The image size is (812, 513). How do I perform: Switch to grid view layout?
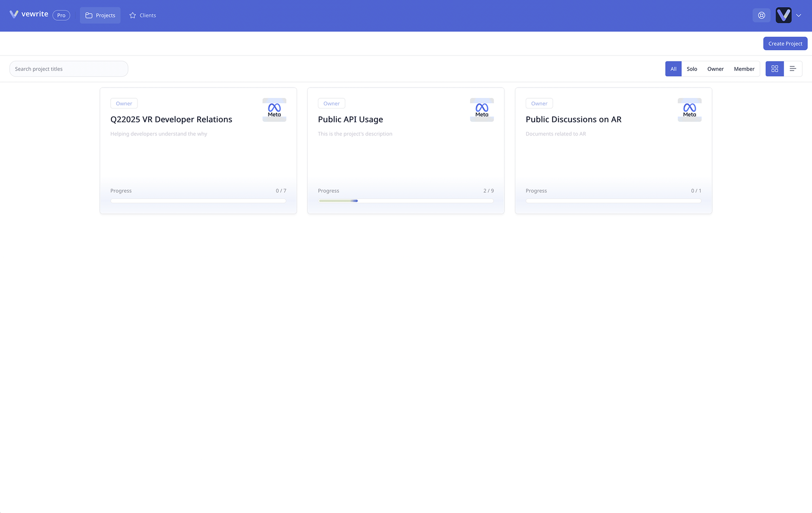point(774,69)
